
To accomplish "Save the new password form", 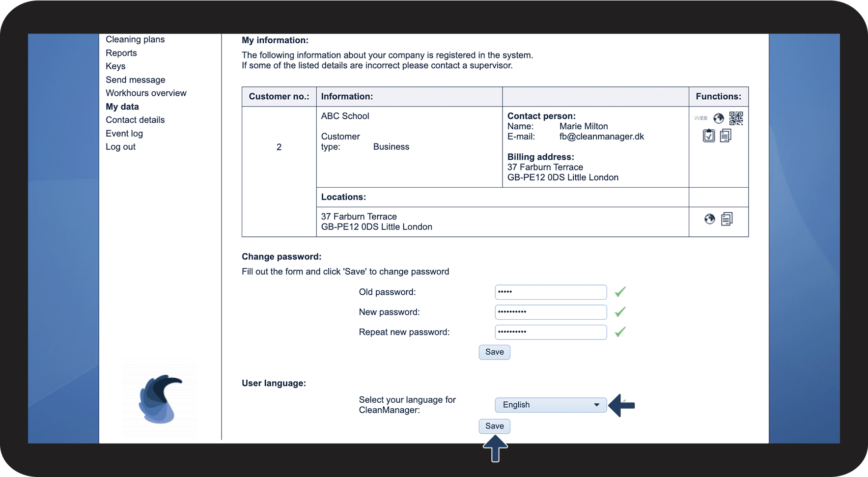I will click(495, 352).
